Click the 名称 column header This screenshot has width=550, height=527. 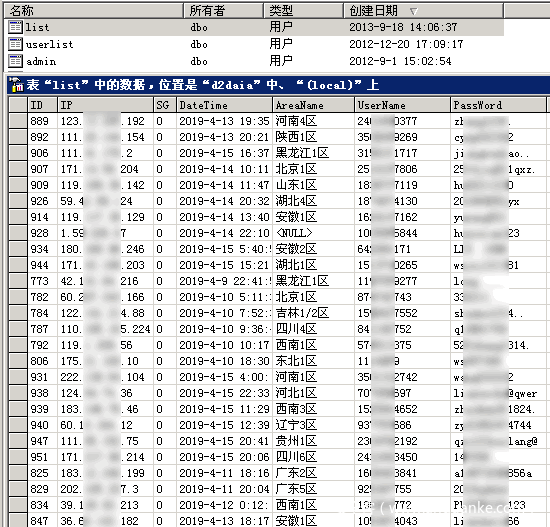(x=94, y=11)
